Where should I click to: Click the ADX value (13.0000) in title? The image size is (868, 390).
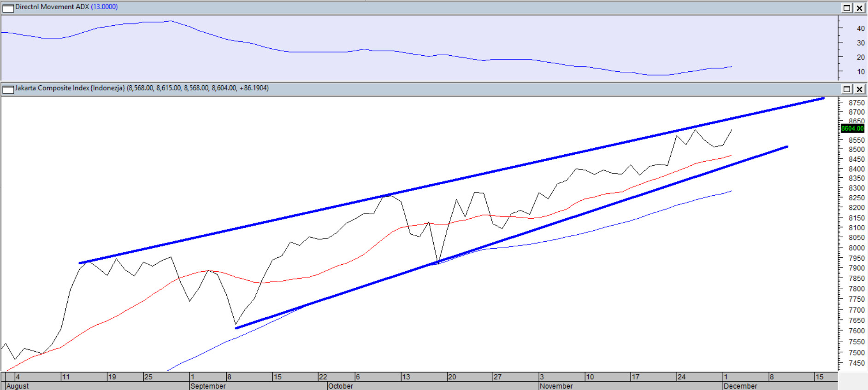(104, 7)
